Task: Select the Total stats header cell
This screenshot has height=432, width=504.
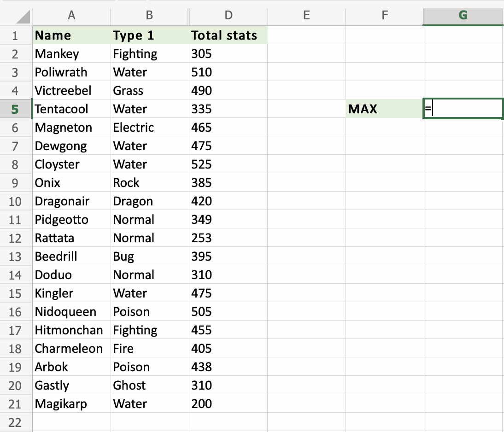Action: [x=229, y=35]
